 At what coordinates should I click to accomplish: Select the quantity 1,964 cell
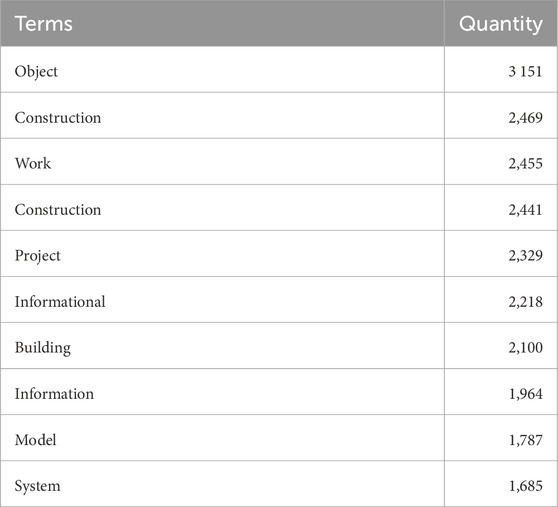coord(501,391)
